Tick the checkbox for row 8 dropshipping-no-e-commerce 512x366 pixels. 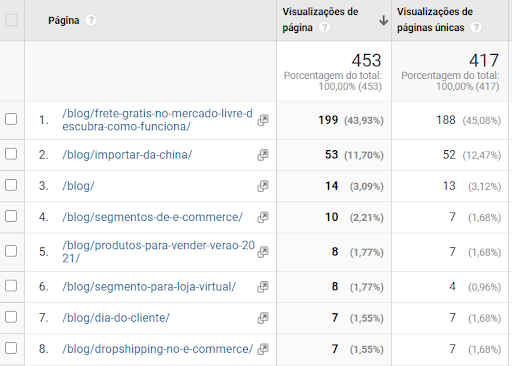(x=11, y=348)
